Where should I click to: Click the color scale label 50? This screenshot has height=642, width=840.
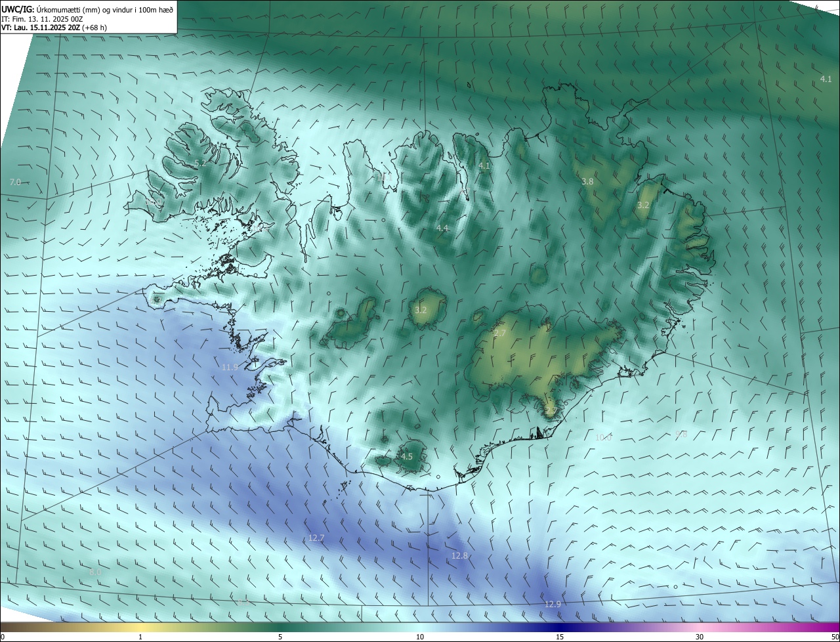tap(835, 637)
